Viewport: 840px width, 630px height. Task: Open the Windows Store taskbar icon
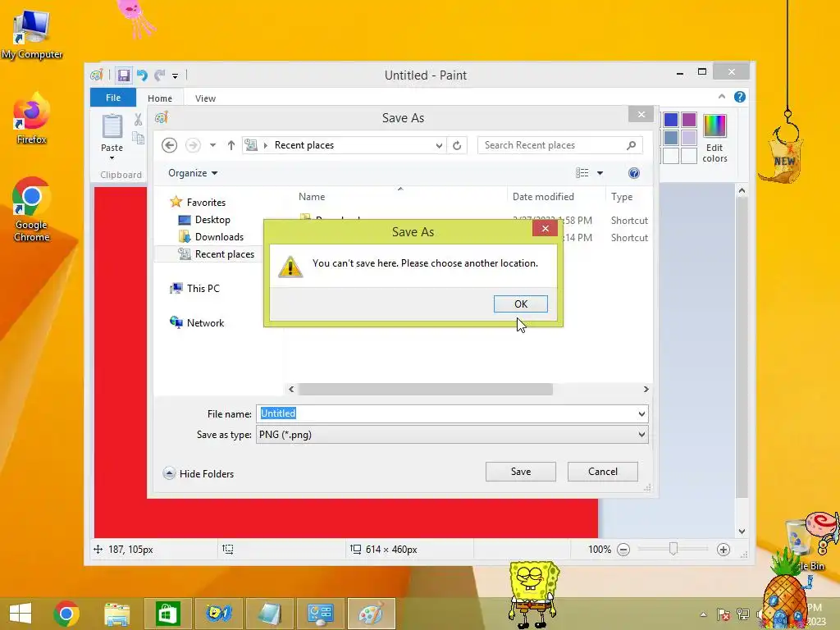167,614
